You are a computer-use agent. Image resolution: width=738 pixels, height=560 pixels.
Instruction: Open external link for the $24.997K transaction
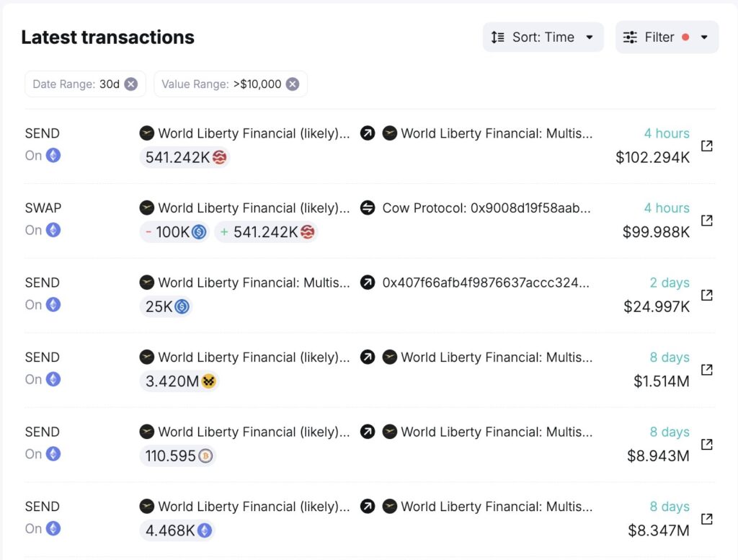tap(707, 295)
